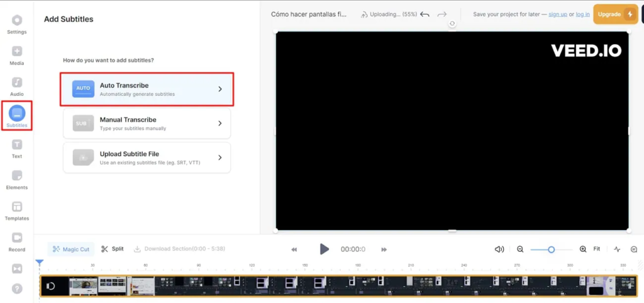Open the Templates panel
Image resolution: width=644 pixels, height=303 pixels.
pos(17,211)
